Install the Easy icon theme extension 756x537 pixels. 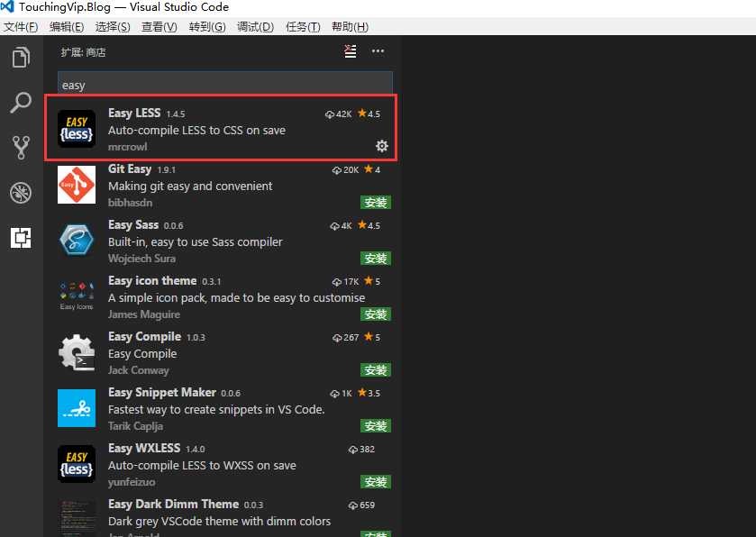tap(376, 314)
